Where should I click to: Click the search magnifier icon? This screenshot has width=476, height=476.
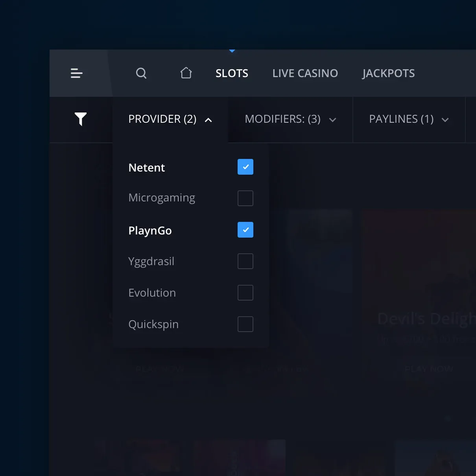(141, 73)
